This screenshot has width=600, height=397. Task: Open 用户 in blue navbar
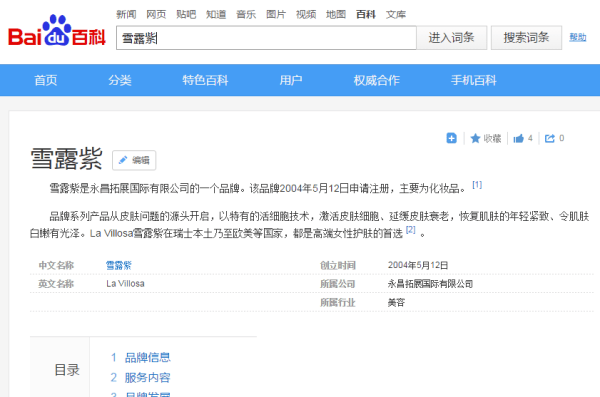coord(290,80)
